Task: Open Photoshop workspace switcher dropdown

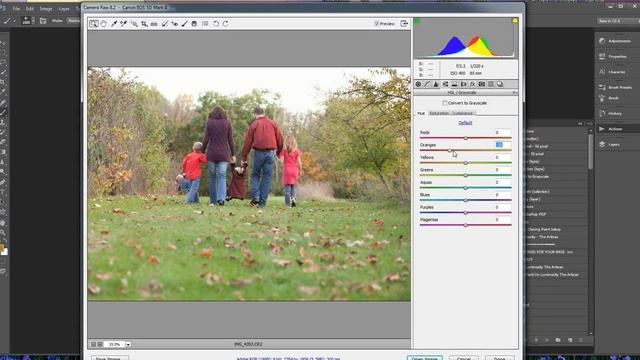Action: point(617,21)
